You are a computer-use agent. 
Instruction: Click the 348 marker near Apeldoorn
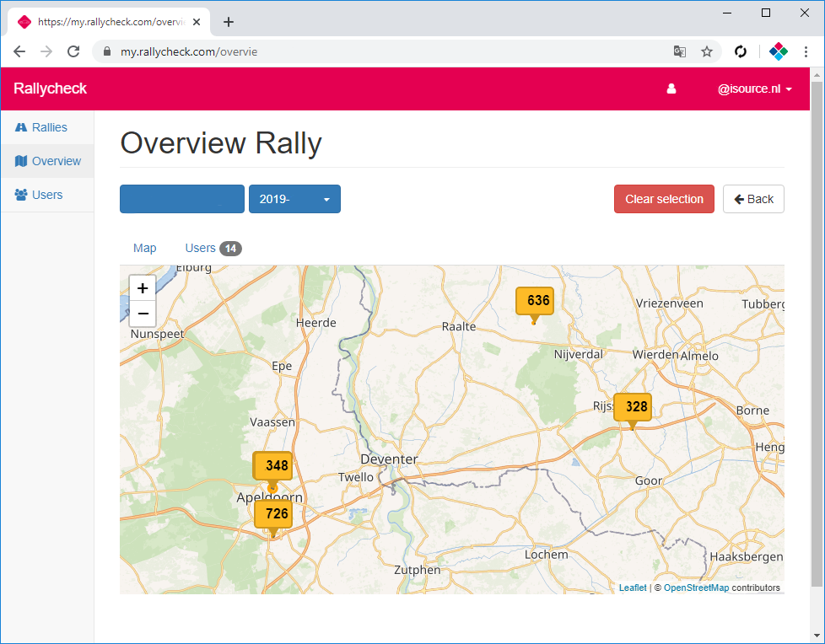272,465
